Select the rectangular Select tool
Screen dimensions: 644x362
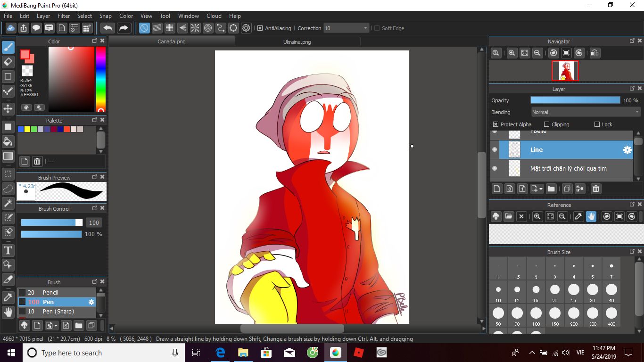(8, 174)
